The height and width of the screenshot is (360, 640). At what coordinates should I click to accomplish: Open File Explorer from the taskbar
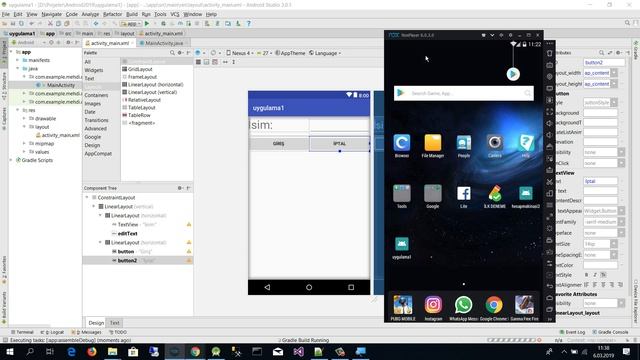point(112,351)
